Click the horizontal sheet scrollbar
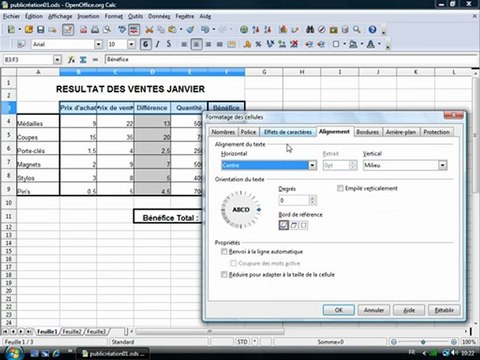The width and height of the screenshot is (480, 360). pos(210,331)
